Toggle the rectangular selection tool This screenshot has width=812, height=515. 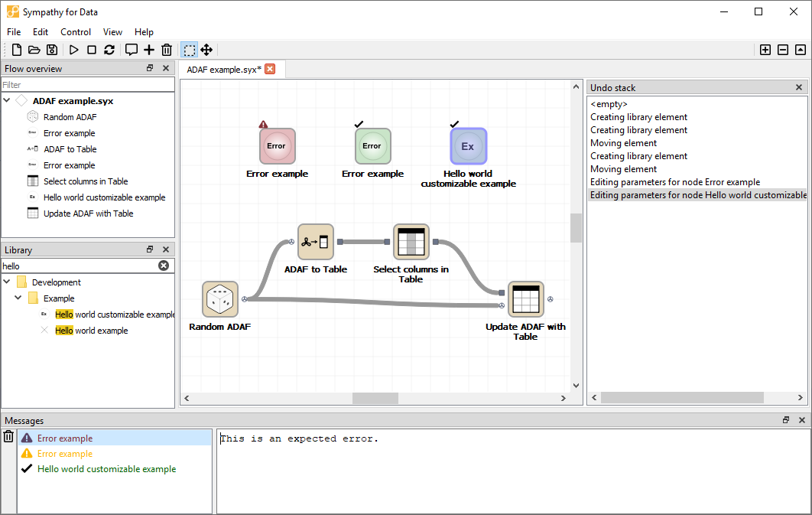189,50
